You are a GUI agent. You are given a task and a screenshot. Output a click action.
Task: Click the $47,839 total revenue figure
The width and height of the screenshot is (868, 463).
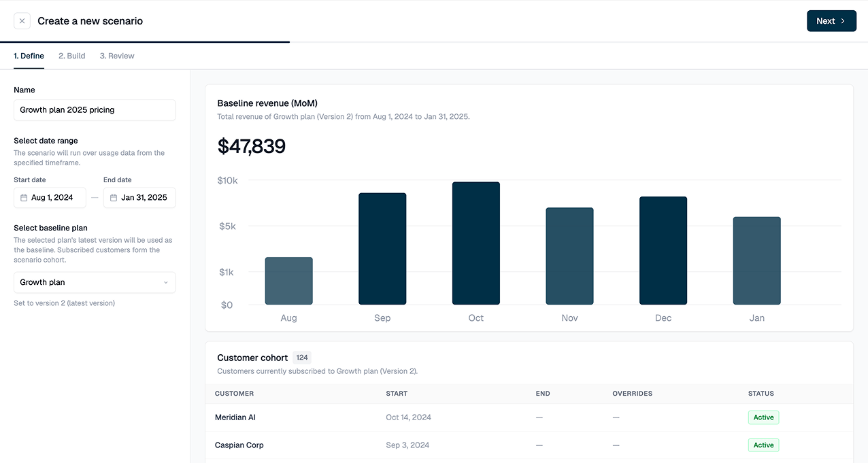pyautogui.click(x=252, y=146)
